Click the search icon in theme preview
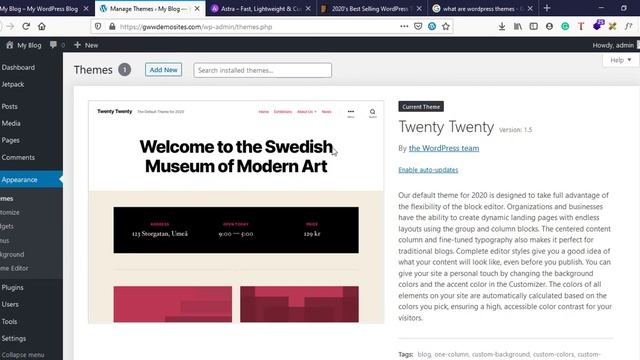 pyautogui.click(x=372, y=113)
